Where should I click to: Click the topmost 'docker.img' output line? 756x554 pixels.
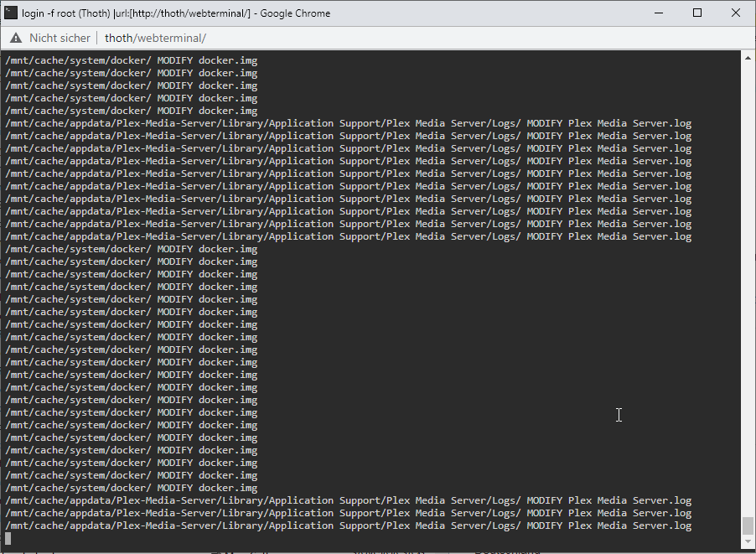[x=132, y=60]
